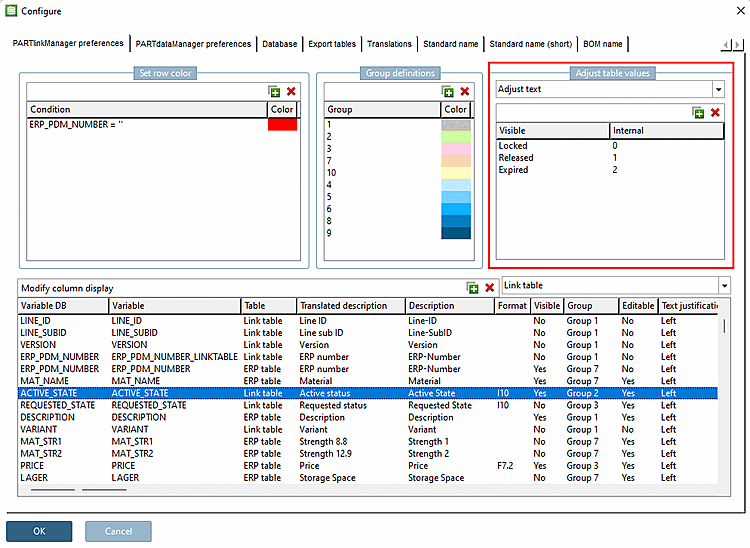Open the Link table dropdown

pyautogui.click(x=724, y=286)
